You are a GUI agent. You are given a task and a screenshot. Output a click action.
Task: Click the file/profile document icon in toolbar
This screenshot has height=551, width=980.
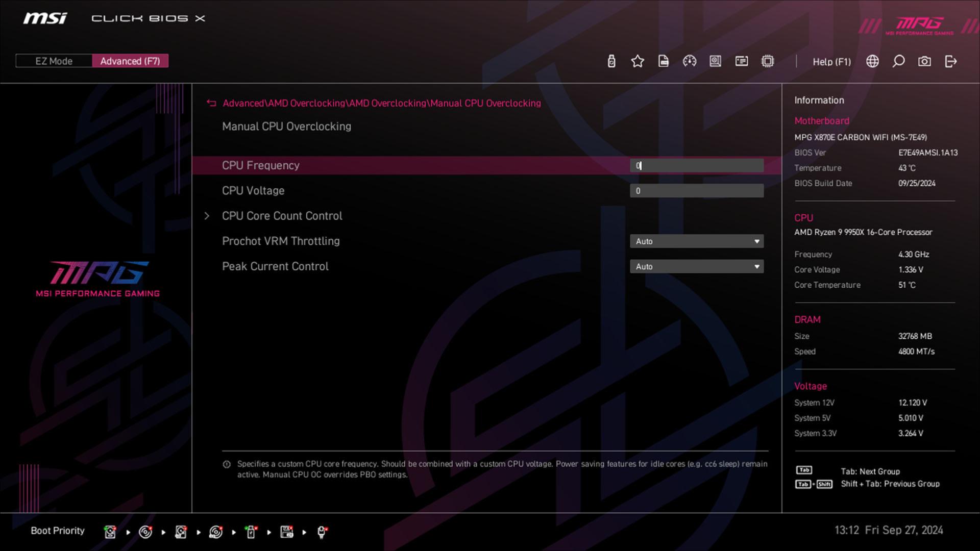click(x=664, y=61)
